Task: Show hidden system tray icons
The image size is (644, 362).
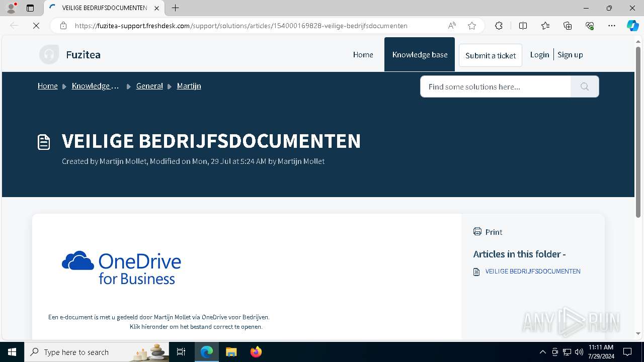Action: pos(542,352)
